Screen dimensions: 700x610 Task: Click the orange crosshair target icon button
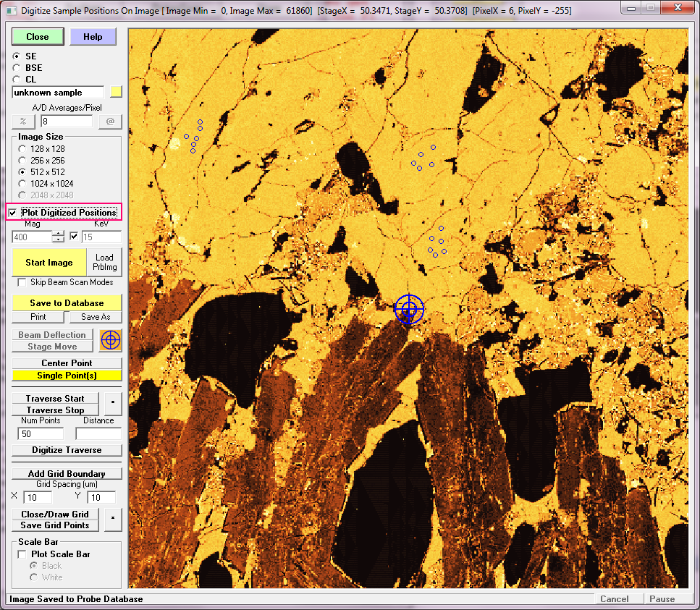point(110,341)
